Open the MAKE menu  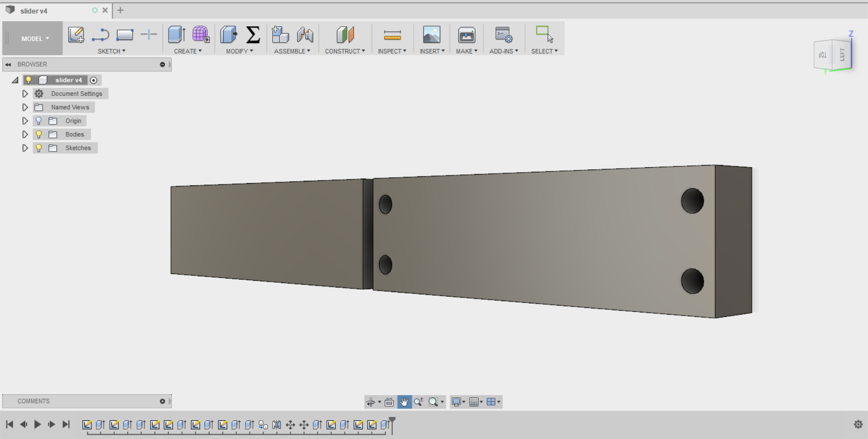tap(467, 51)
